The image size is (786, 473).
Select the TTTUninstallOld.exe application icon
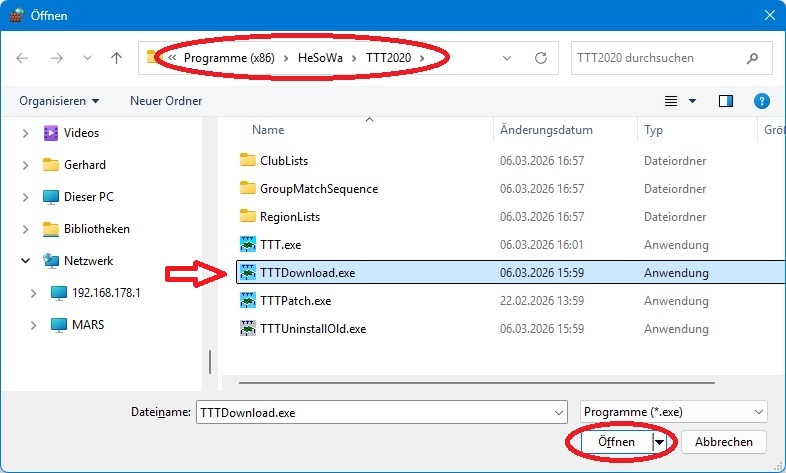(x=248, y=329)
